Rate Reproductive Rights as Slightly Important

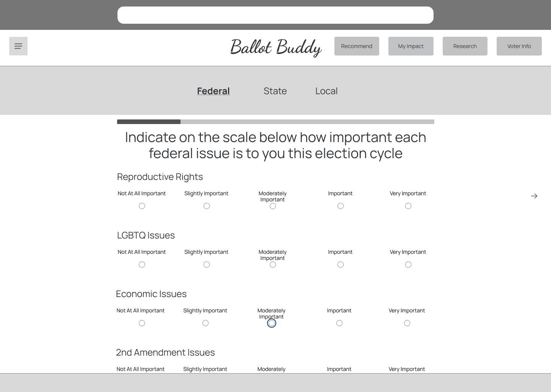[206, 206]
